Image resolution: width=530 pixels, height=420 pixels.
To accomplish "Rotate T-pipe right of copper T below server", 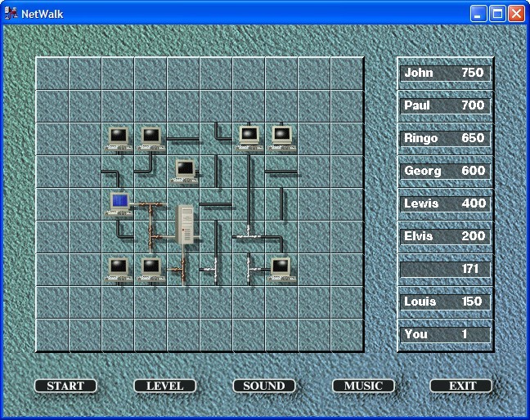I will 217,270.
